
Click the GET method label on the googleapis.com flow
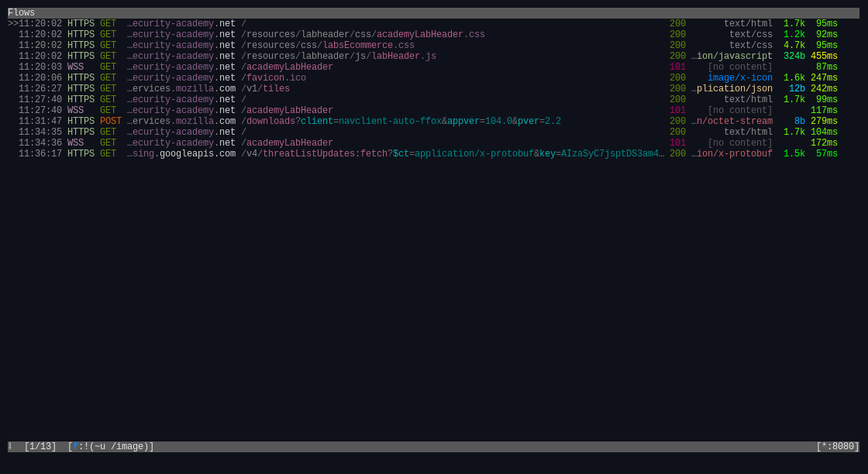coord(108,153)
